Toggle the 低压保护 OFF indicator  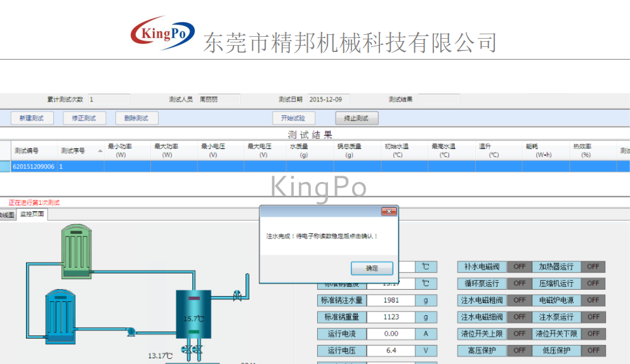[593, 351]
